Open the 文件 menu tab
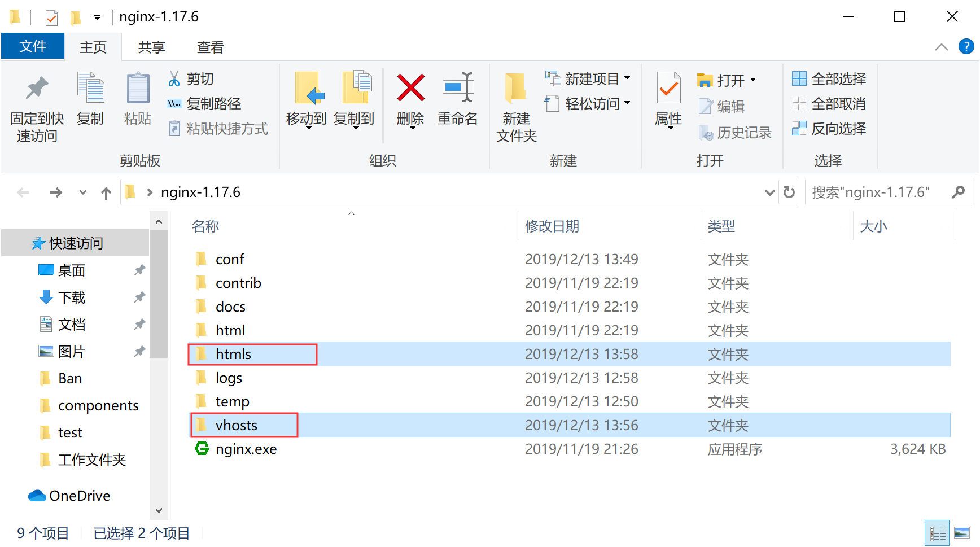 click(x=33, y=46)
